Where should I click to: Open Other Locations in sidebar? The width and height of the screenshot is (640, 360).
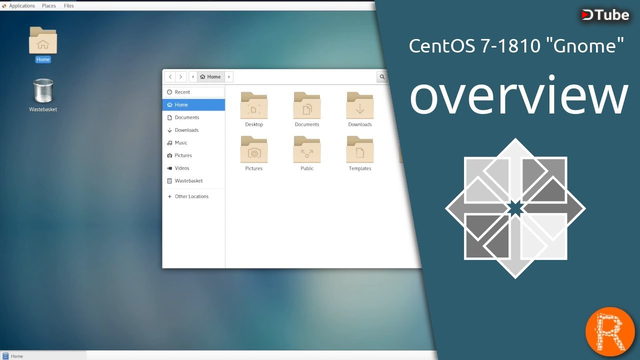pos(193,196)
